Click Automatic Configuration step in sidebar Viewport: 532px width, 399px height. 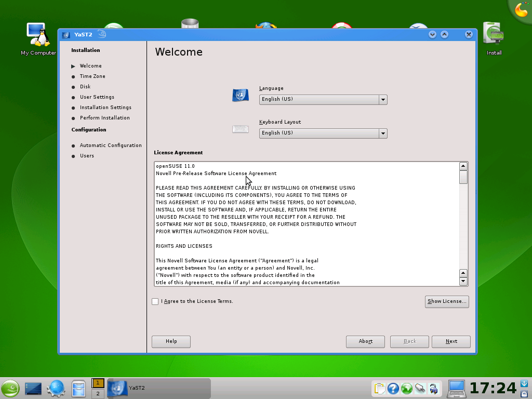111,145
